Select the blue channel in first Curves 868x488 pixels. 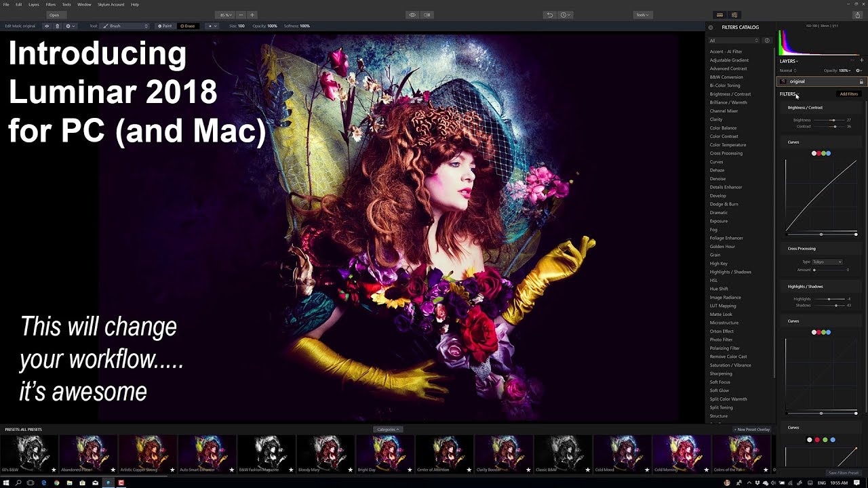[x=829, y=153]
